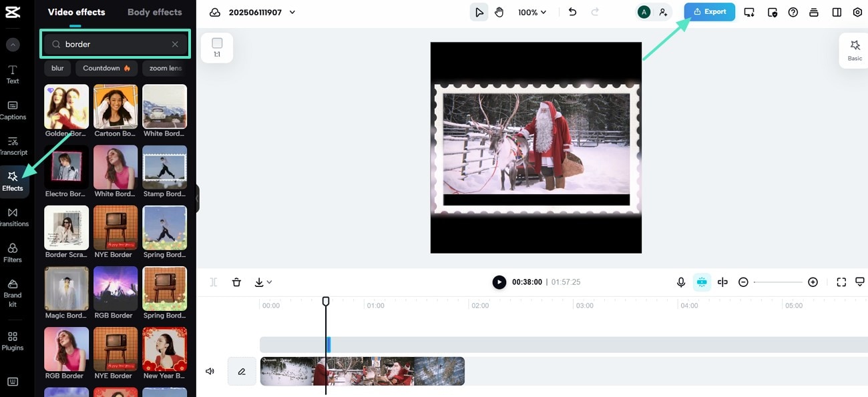The image size is (868, 397).
Task: Enter fullscreen preview mode
Action: pyautogui.click(x=841, y=282)
